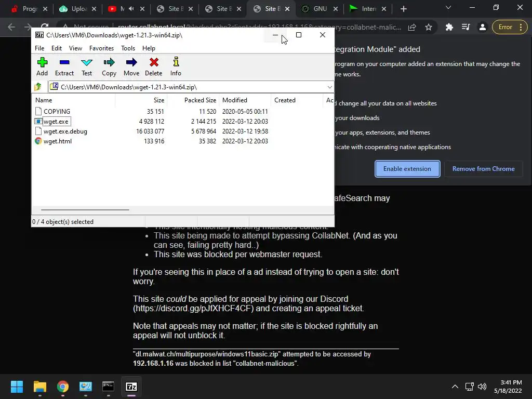Click 7-Zip icon in taskbar
532x399 pixels.
(131, 387)
